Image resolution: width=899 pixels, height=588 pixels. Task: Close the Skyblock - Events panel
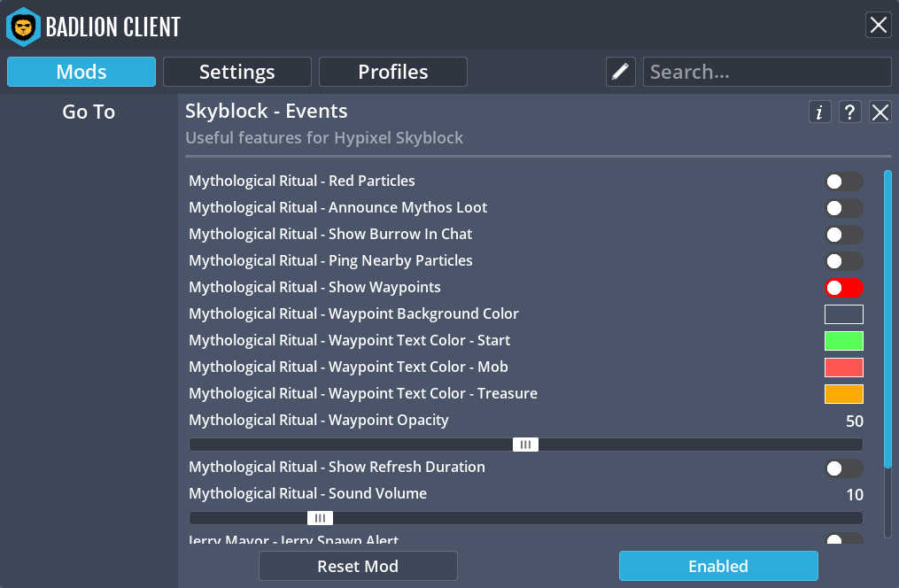point(880,112)
